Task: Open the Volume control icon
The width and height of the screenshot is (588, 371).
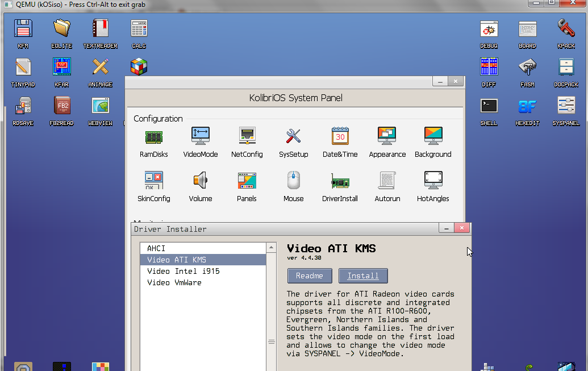Action: pyautogui.click(x=200, y=181)
